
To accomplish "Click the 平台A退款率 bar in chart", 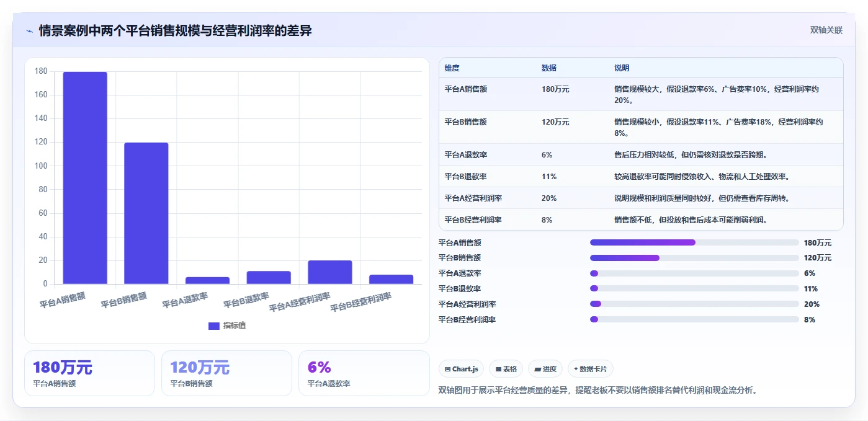I will (207, 280).
